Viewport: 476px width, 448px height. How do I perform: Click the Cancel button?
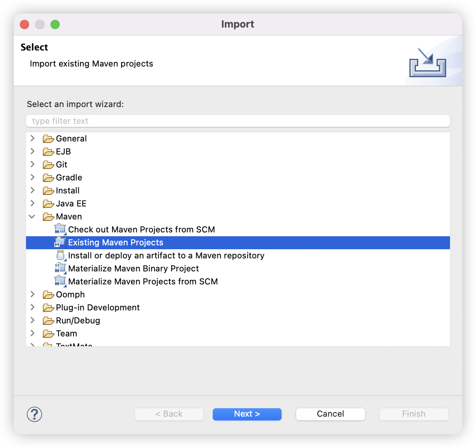(331, 414)
